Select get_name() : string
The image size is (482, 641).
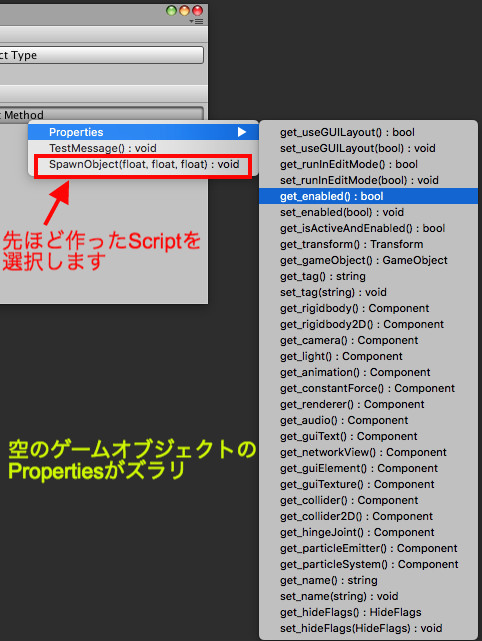(368, 580)
